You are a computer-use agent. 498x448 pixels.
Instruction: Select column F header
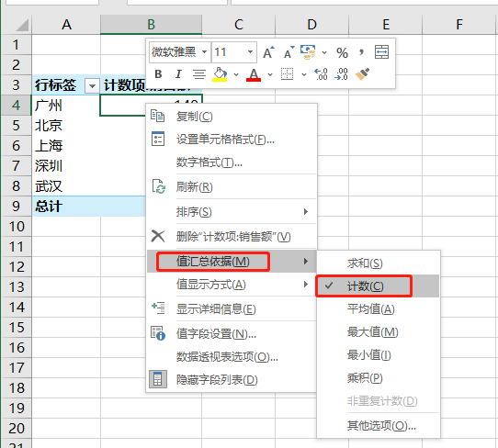pyautogui.click(x=459, y=25)
